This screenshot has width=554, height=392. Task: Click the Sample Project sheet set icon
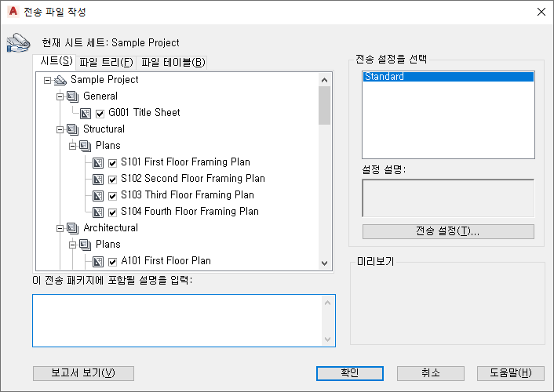60,80
